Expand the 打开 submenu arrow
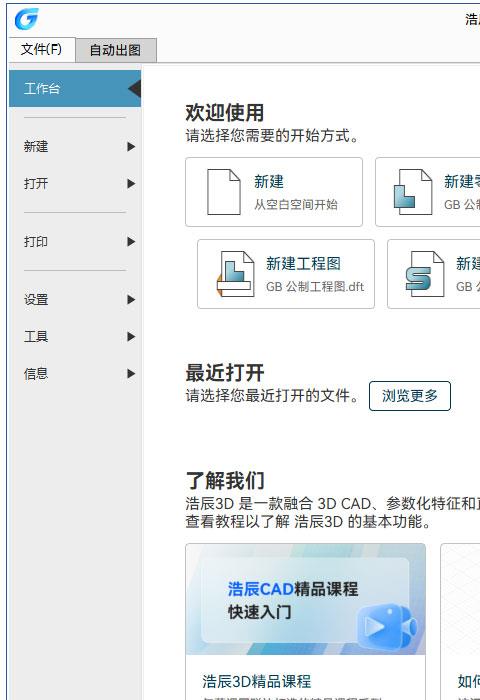Screen dimensions: 480x700 coord(131,183)
